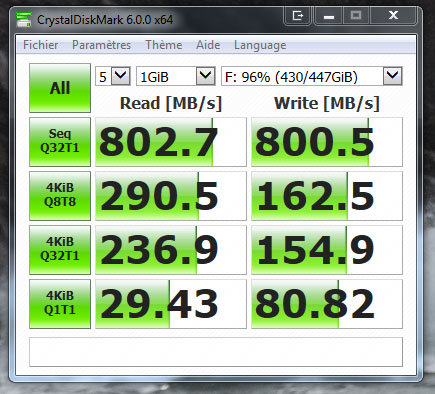
Task: Click the exit-arrow icon in title bar
Action: pos(298,15)
